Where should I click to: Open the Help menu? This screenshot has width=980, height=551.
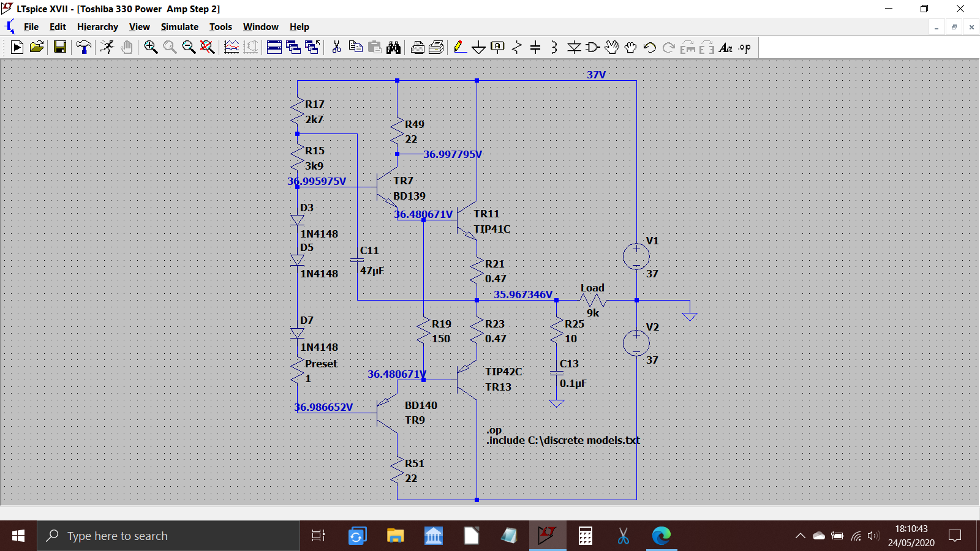(x=300, y=27)
